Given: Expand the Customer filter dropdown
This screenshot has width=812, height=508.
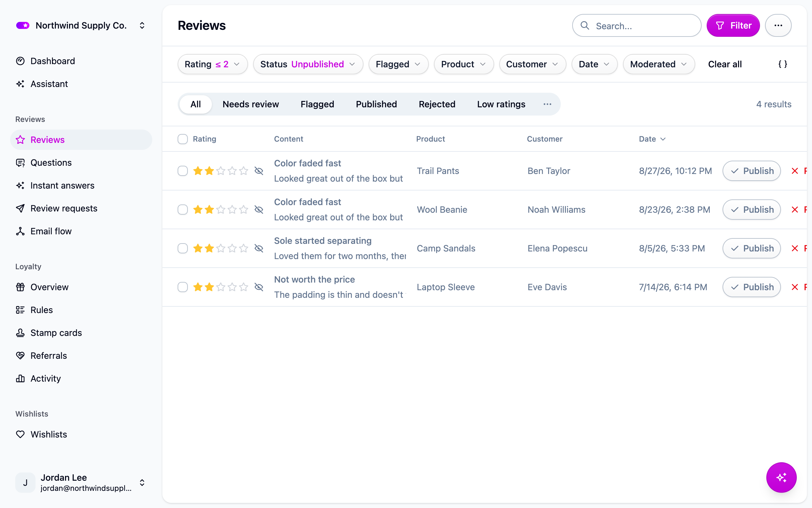Looking at the screenshot, I should click(x=533, y=64).
